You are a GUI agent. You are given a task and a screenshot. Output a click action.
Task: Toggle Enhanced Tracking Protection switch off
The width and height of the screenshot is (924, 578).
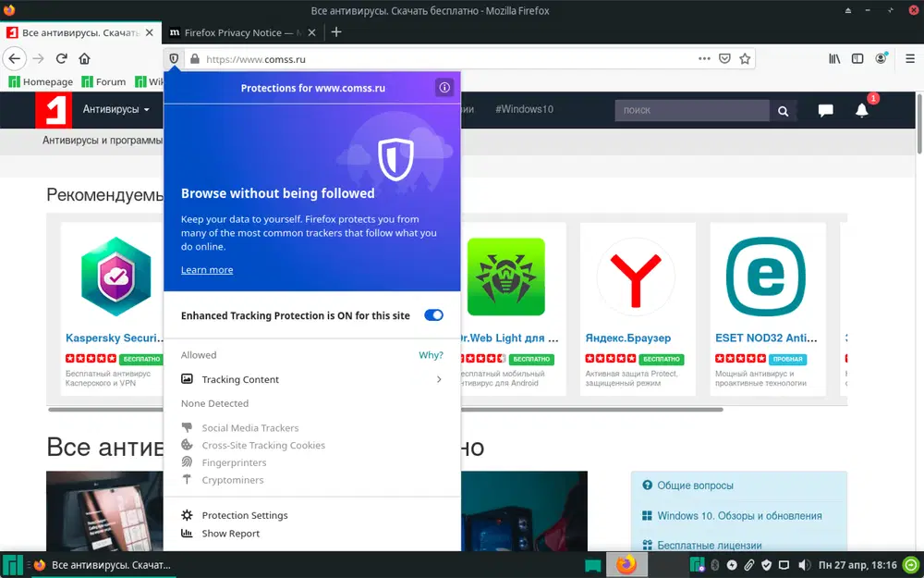(x=433, y=315)
